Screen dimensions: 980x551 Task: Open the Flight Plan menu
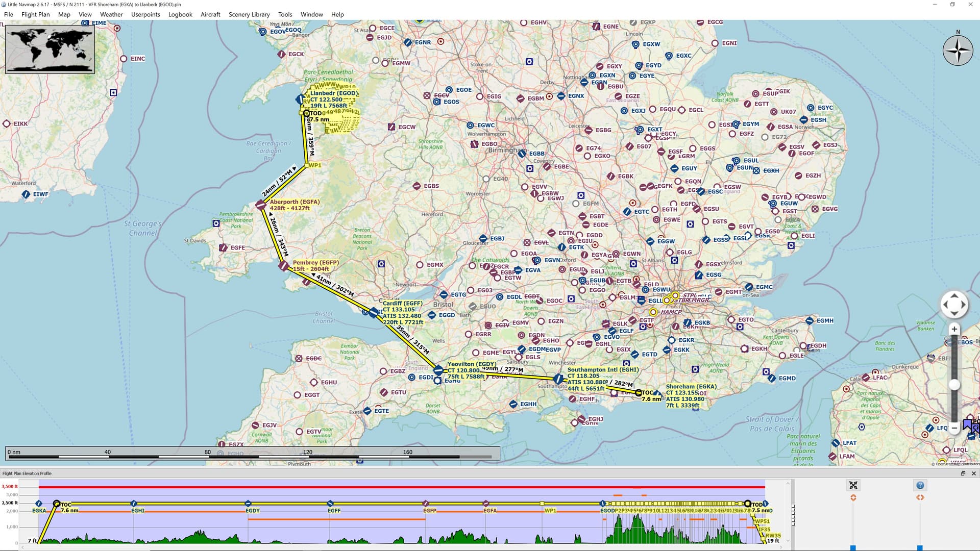coord(35,14)
